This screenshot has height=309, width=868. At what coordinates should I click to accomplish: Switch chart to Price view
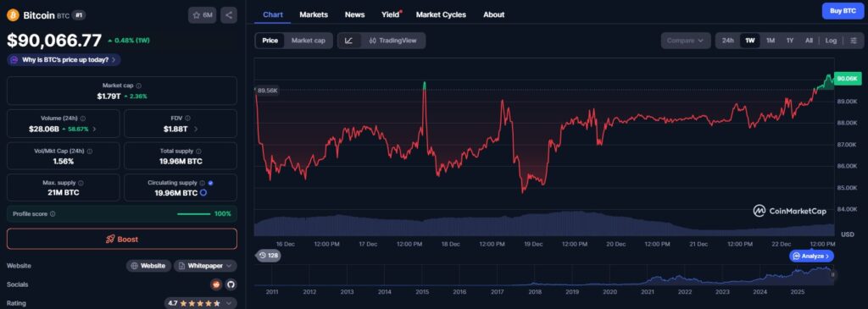(x=270, y=41)
